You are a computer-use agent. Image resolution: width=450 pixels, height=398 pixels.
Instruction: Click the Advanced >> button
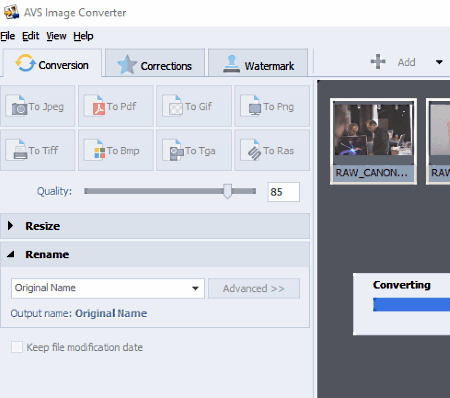254,288
